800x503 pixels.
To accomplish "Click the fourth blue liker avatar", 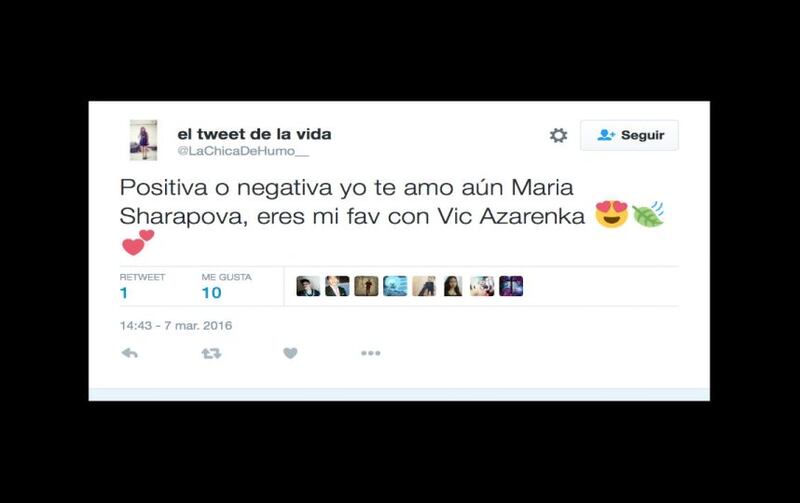I will pyautogui.click(x=395, y=286).
